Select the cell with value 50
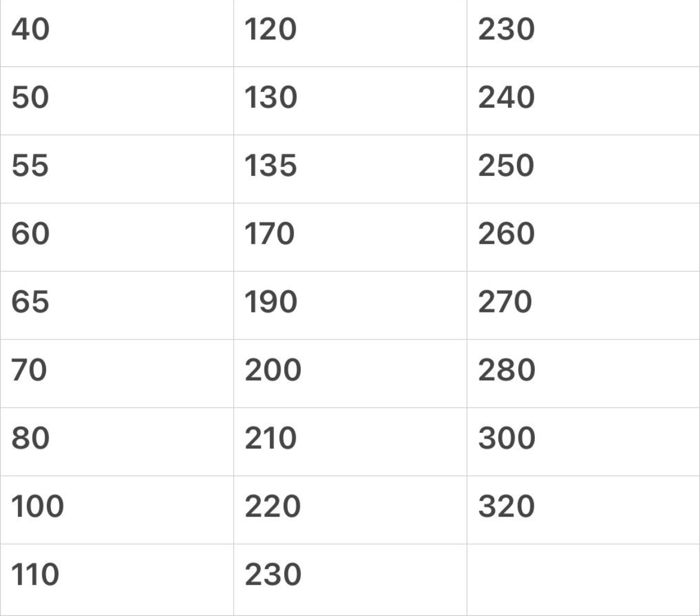 pyautogui.click(x=30, y=98)
